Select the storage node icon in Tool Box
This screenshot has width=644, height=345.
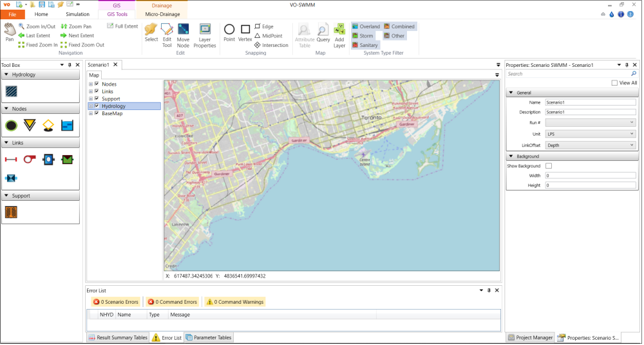67,126
